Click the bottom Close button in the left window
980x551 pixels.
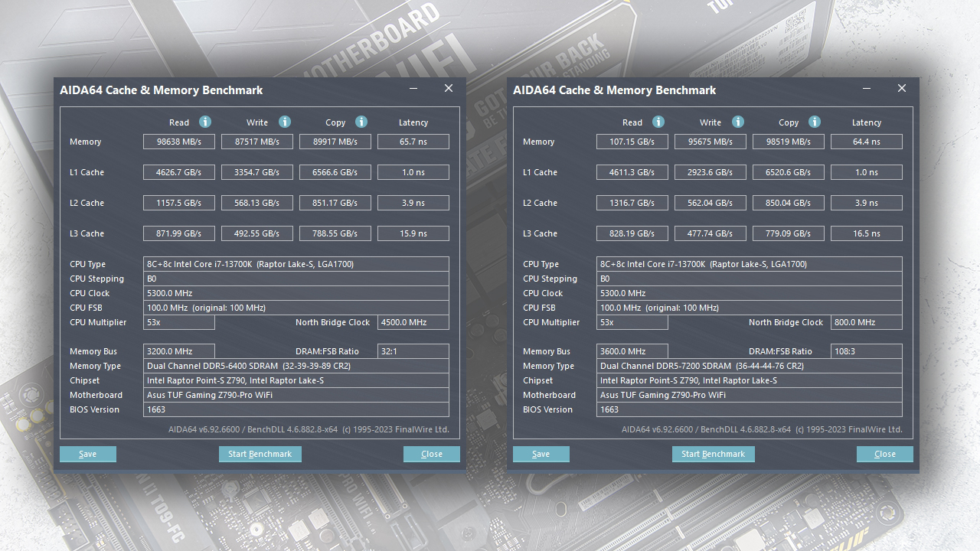coord(432,454)
